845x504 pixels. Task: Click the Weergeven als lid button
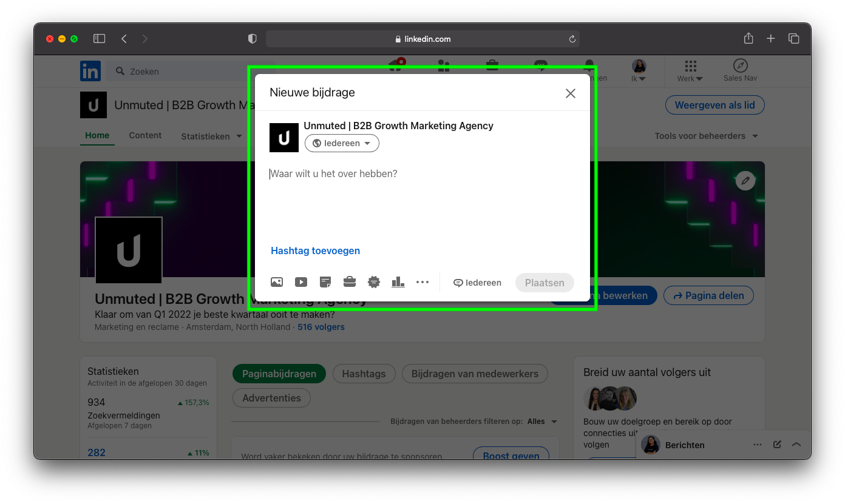(x=715, y=105)
